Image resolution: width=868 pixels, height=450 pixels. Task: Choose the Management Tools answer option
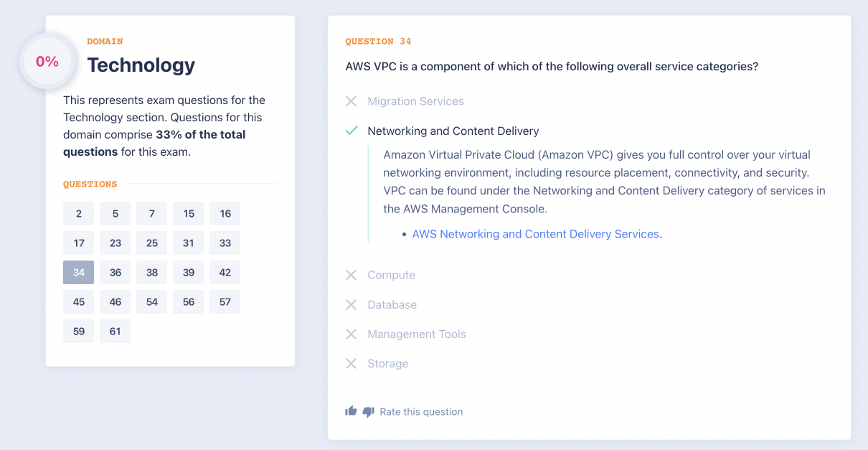click(416, 334)
